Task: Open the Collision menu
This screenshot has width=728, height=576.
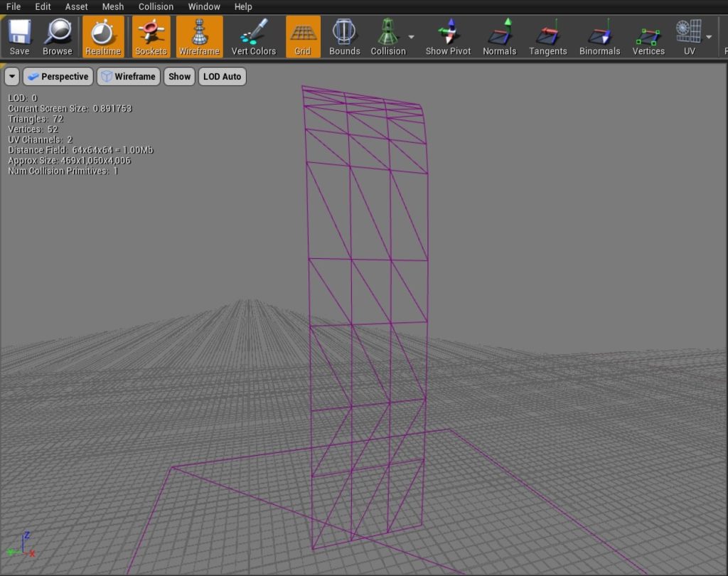Action: [x=156, y=6]
